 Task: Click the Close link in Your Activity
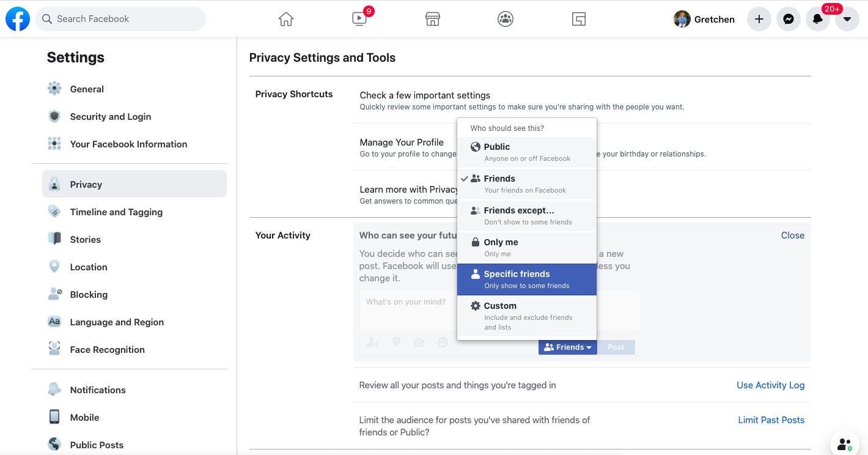coord(793,235)
